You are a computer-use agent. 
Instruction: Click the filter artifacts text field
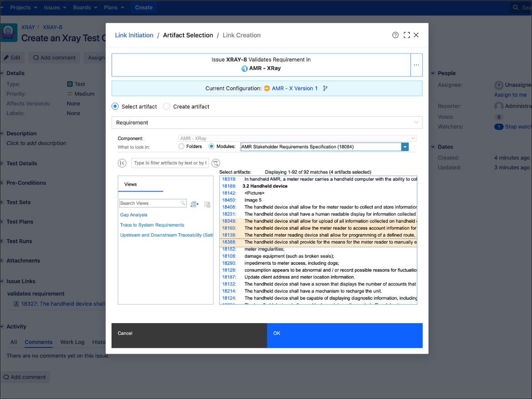coord(170,163)
